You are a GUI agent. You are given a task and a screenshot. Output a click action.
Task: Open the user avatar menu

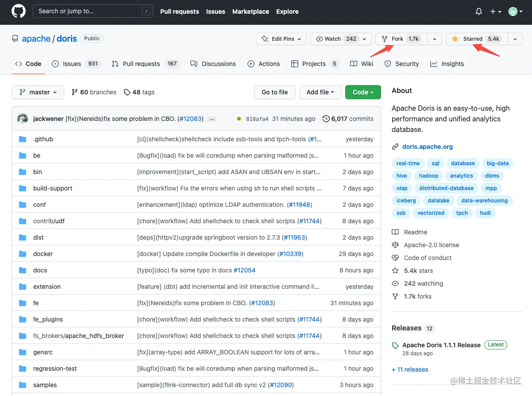[x=515, y=12]
